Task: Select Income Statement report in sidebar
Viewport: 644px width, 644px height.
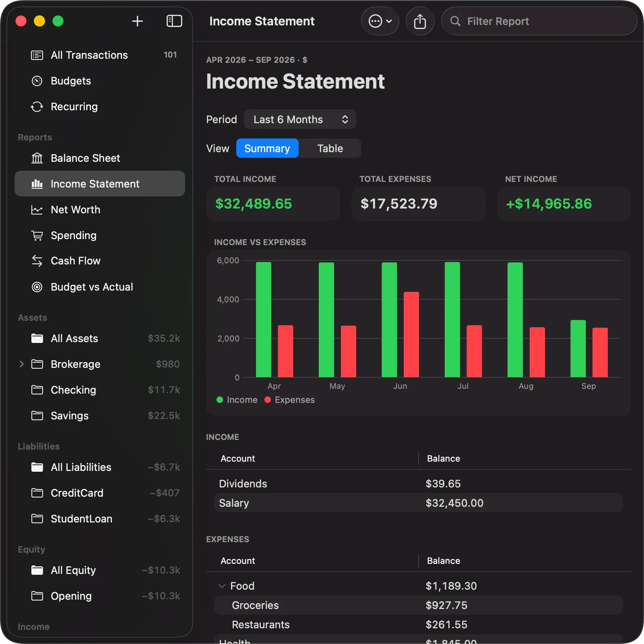Action: pyautogui.click(x=100, y=184)
